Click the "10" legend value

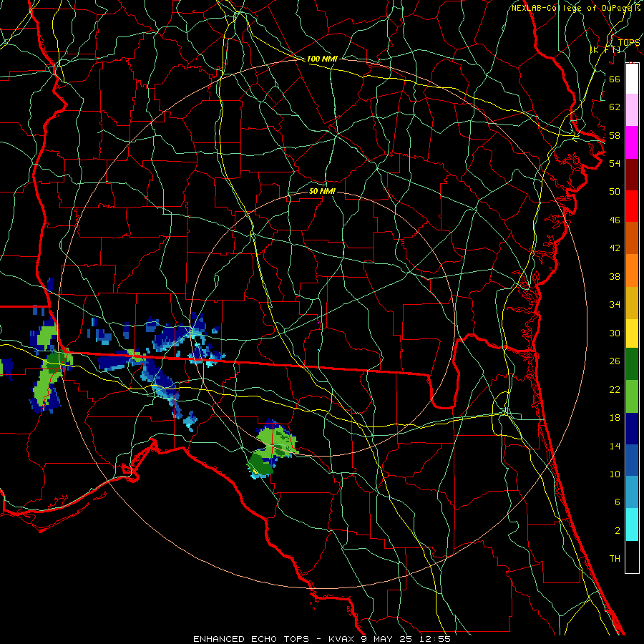pos(615,474)
